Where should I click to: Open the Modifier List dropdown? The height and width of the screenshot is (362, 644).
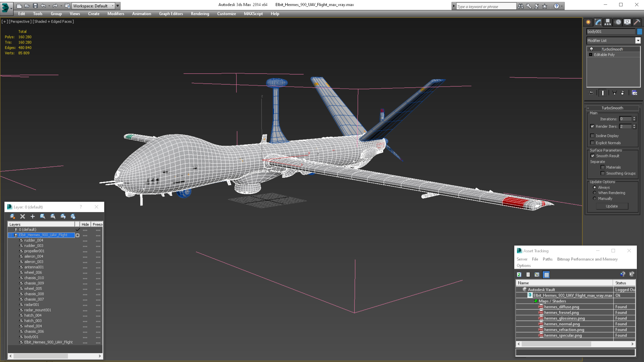click(x=638, y=40)
